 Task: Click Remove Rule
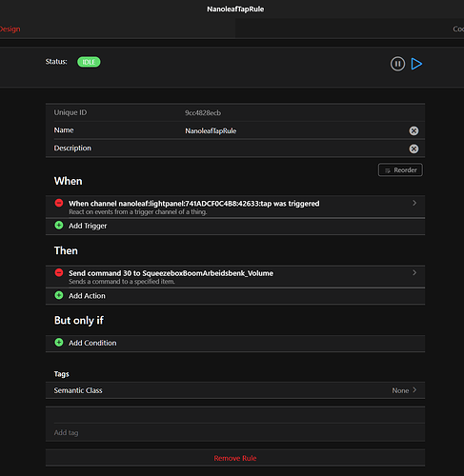(235, 458)
